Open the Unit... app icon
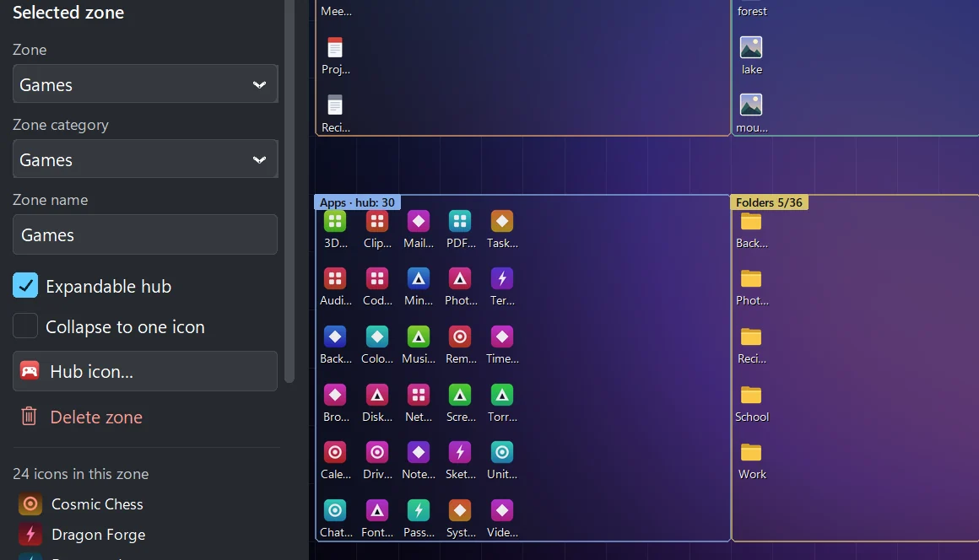The height and width of the screenshot is (560, 979). (x=502, y=452)
